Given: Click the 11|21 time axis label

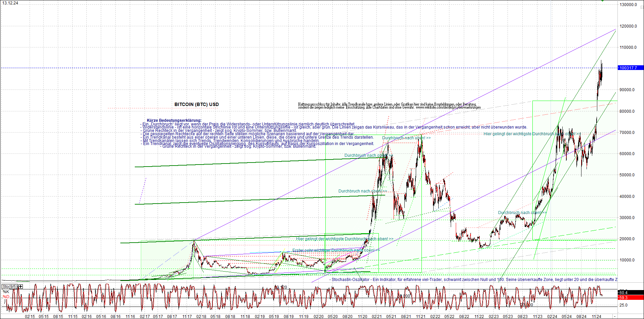Looking at the screenshot, I should pos(420,317).
